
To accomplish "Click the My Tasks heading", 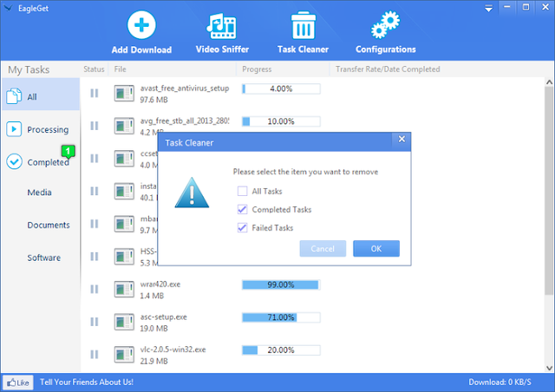I will pos(29,69).
